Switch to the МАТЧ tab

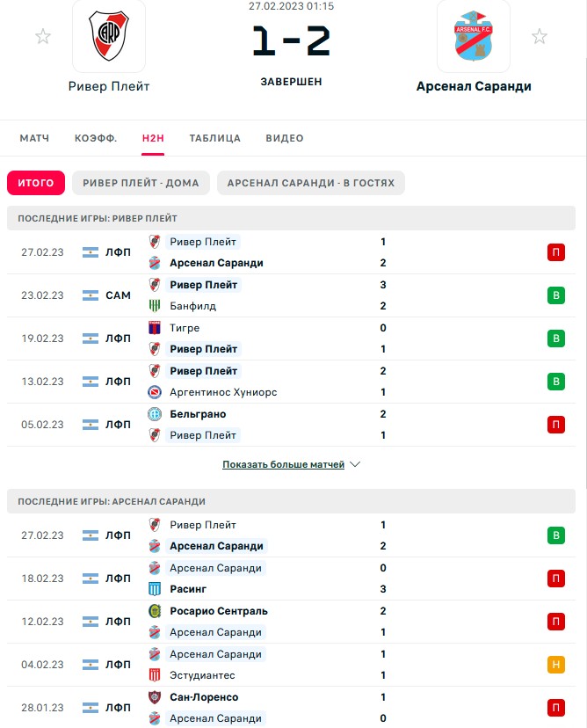click(x=34, y=138)
